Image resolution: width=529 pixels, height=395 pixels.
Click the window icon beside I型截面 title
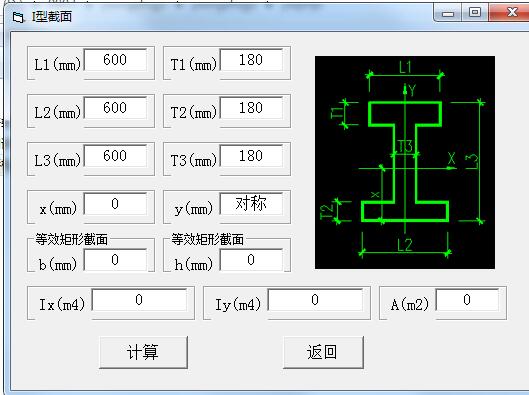point(18,17)
